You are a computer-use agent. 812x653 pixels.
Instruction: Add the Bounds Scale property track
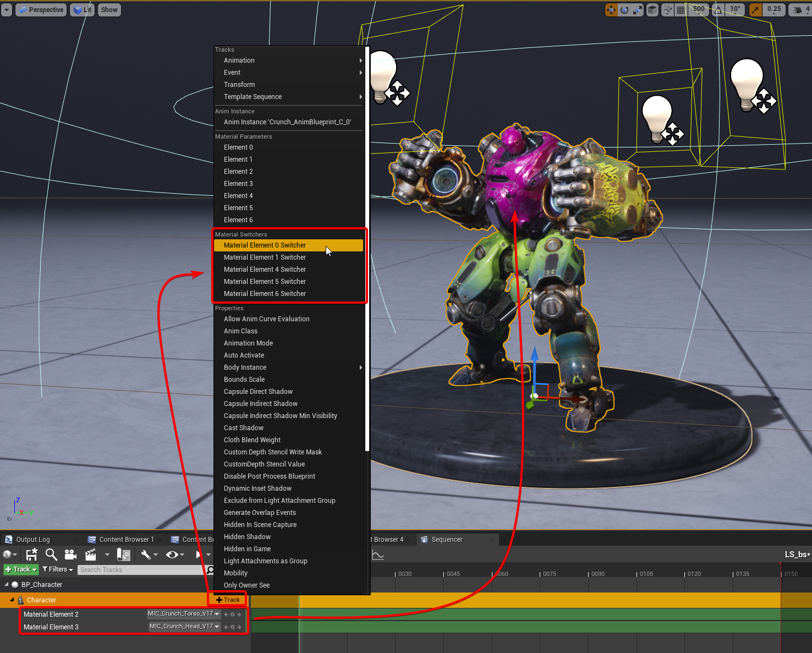coord(289,380)
